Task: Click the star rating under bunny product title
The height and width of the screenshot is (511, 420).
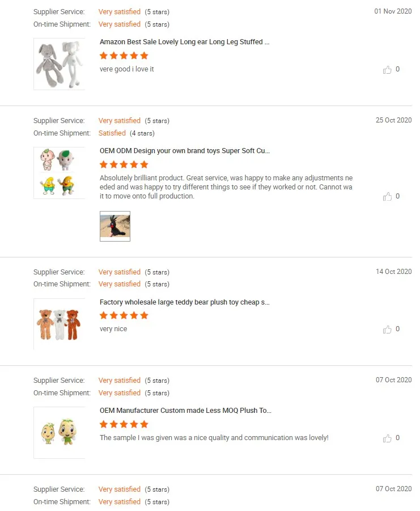Action: click(124, 56)
